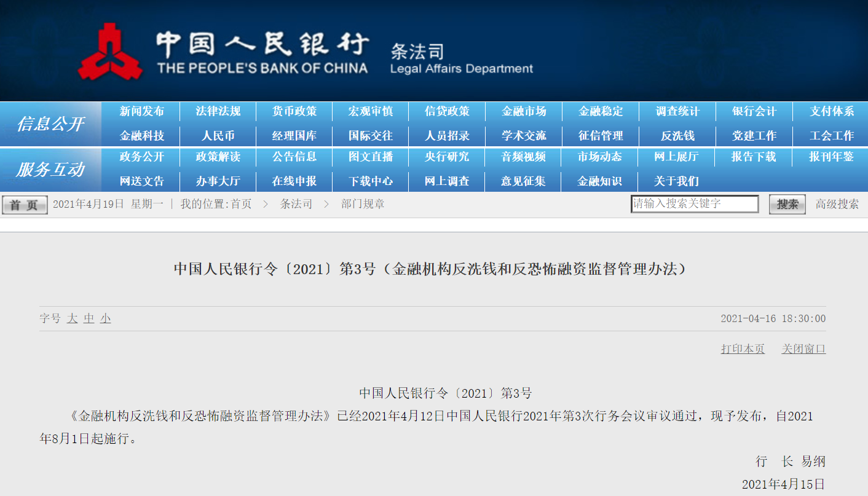Click 关闭窗口 to close window

803,349
